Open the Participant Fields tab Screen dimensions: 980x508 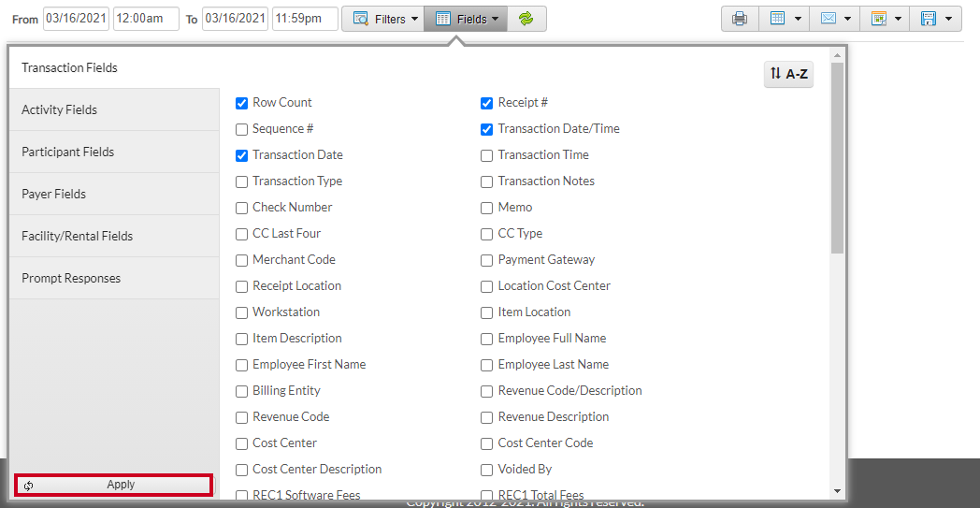coord(114,152)
